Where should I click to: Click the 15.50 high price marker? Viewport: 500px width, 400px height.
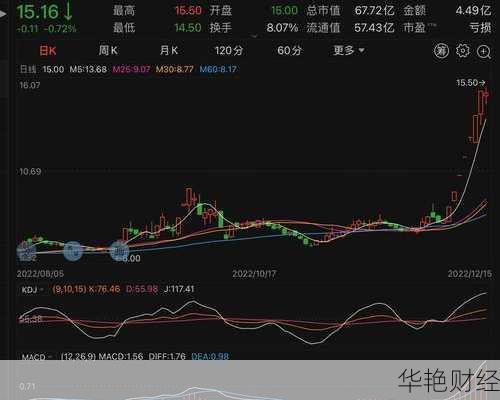coord(471,83)
